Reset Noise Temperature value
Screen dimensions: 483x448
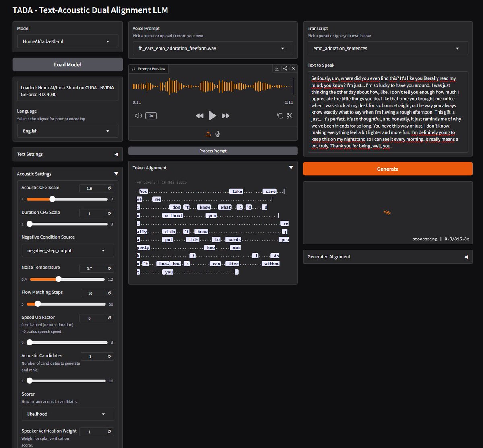(109, 268)
